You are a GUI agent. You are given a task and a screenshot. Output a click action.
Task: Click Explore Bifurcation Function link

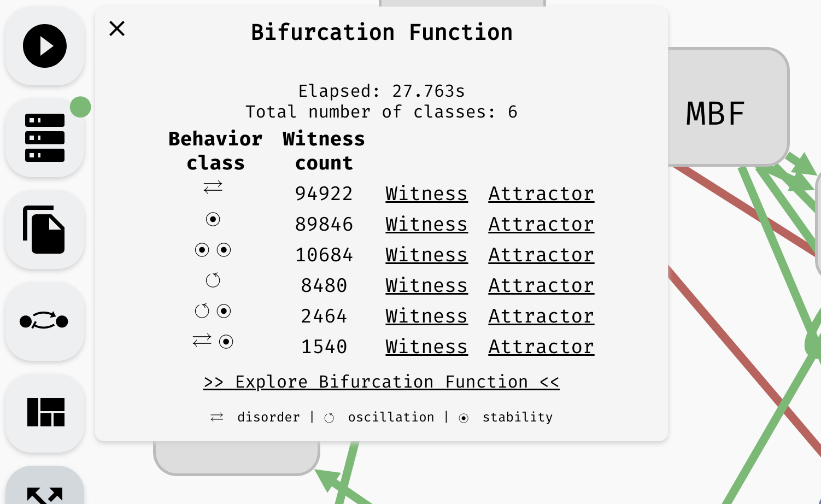point(382,382)
